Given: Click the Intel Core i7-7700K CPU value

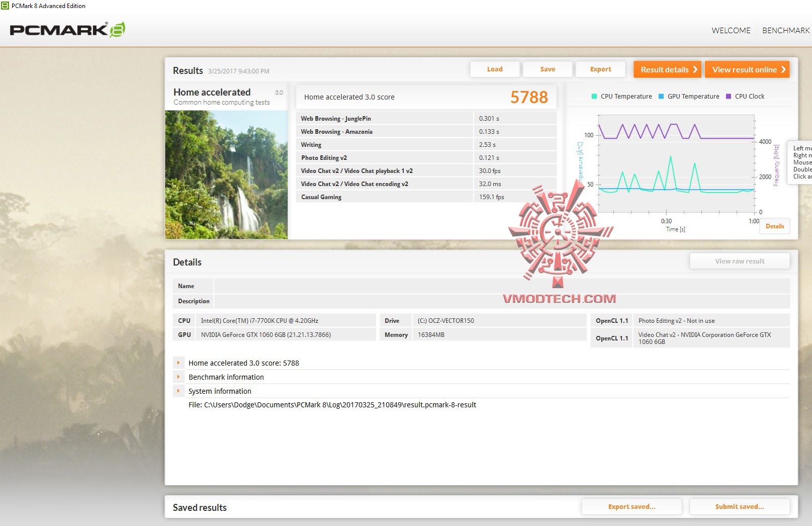Looking at the screenshot, I should [259, 321].
